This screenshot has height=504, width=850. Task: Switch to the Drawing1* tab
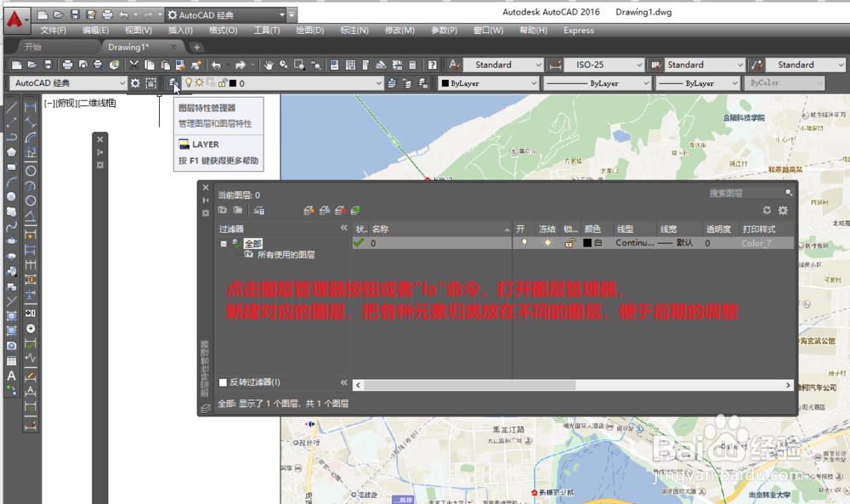tap(128, 47)
